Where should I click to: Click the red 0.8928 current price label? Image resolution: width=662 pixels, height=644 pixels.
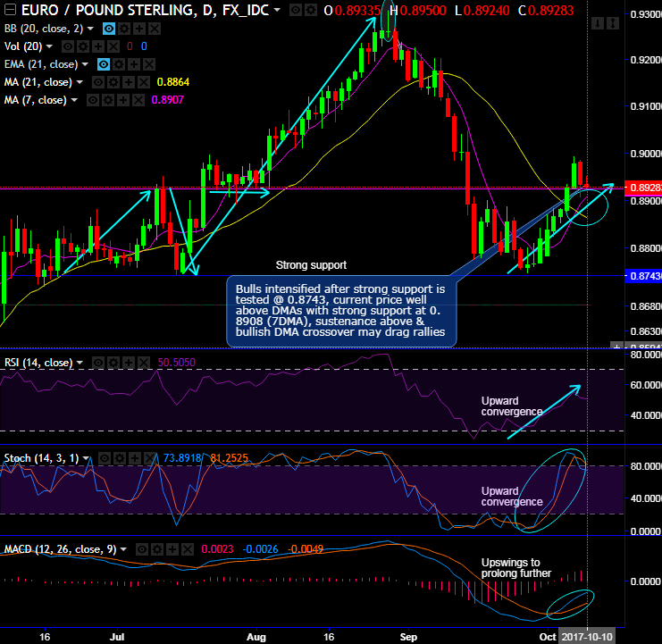tap(643, 188)
